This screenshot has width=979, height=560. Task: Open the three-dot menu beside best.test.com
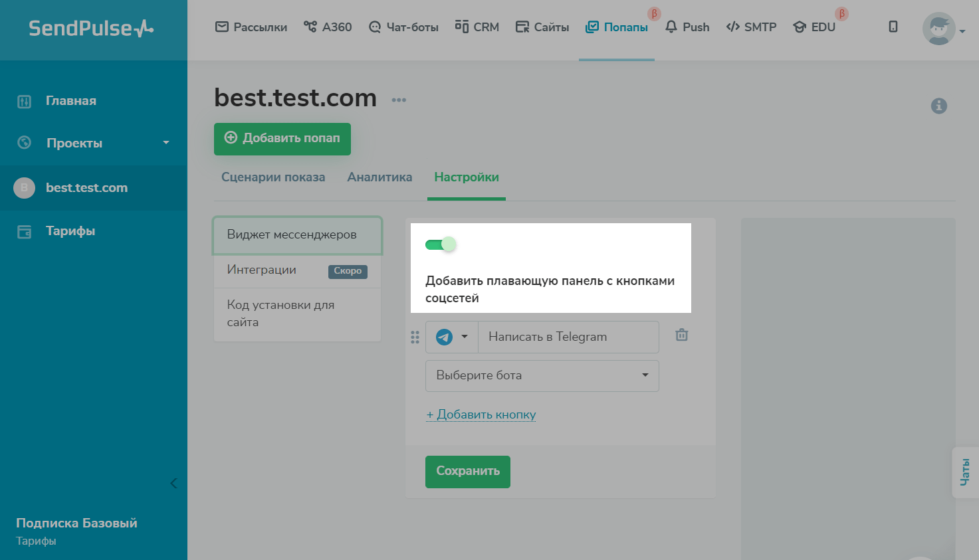pyautogui.click(x=399, y=100)
